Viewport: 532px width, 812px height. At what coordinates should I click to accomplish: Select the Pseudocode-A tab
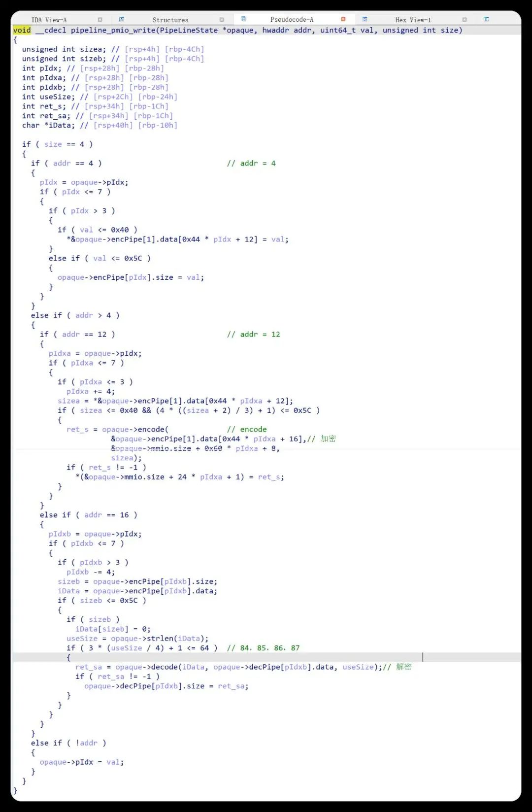point(292,19)
